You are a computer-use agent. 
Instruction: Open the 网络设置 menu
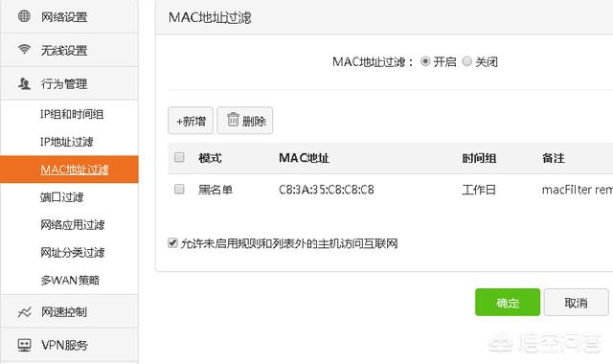click(69, 17)
